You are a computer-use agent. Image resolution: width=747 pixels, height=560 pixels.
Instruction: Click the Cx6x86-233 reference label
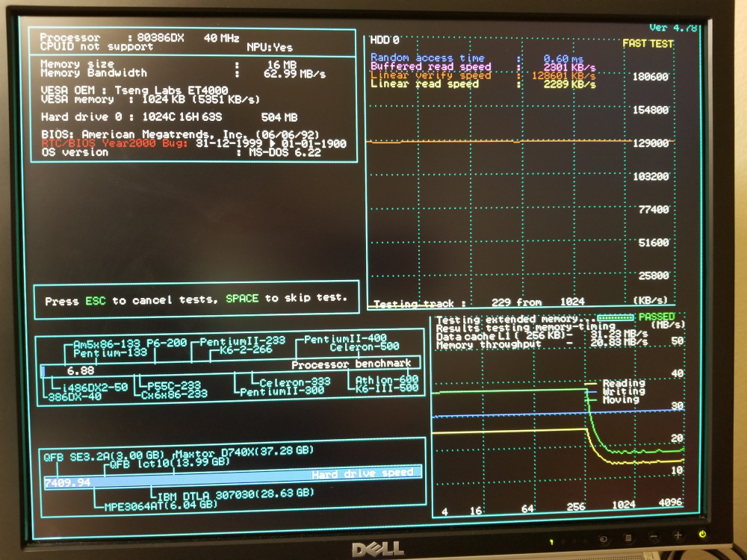(x=174, y=393)
